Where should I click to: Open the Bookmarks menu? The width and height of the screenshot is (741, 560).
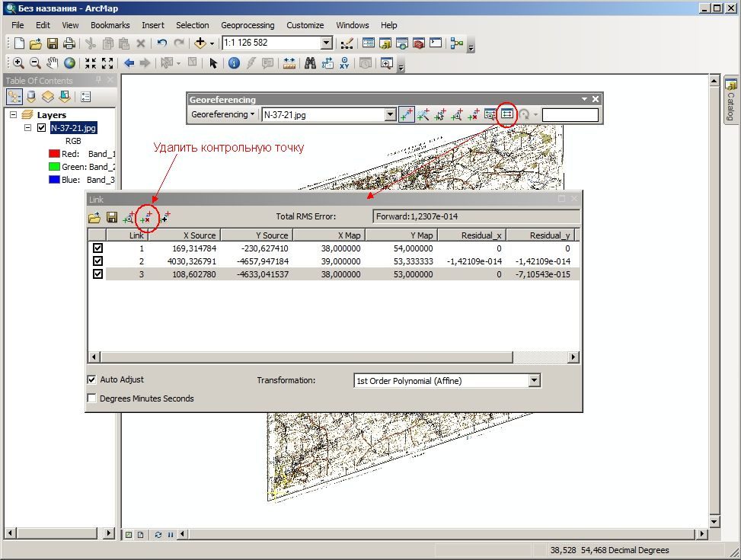pyautogui.click(x=110, y=25)
